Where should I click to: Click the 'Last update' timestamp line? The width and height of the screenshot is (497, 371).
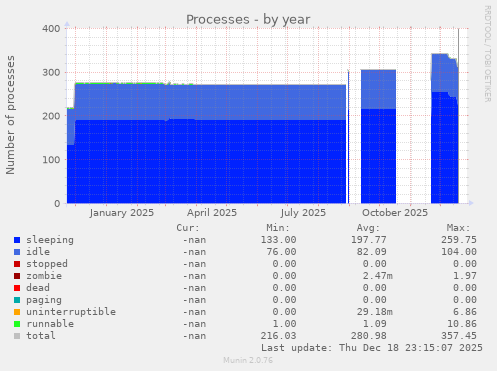click(372, 348)
